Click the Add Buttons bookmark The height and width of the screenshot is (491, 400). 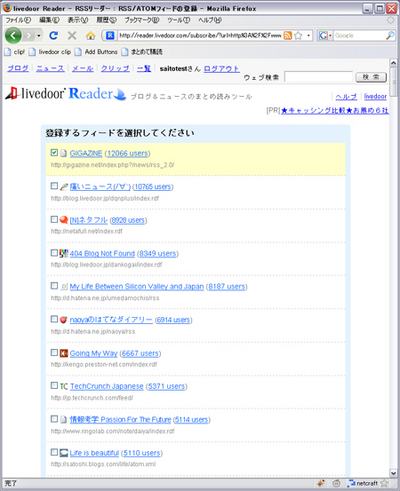coord(96,52)
